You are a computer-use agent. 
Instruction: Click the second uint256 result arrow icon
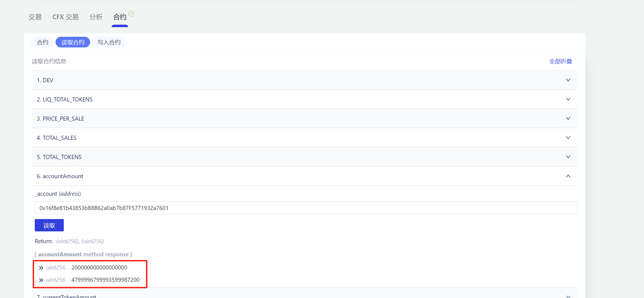coord(41,280)
